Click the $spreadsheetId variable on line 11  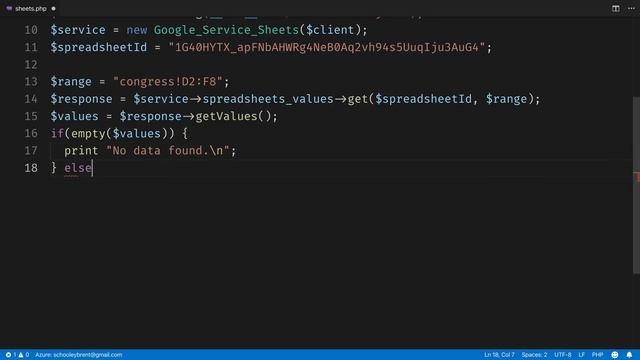98,47
